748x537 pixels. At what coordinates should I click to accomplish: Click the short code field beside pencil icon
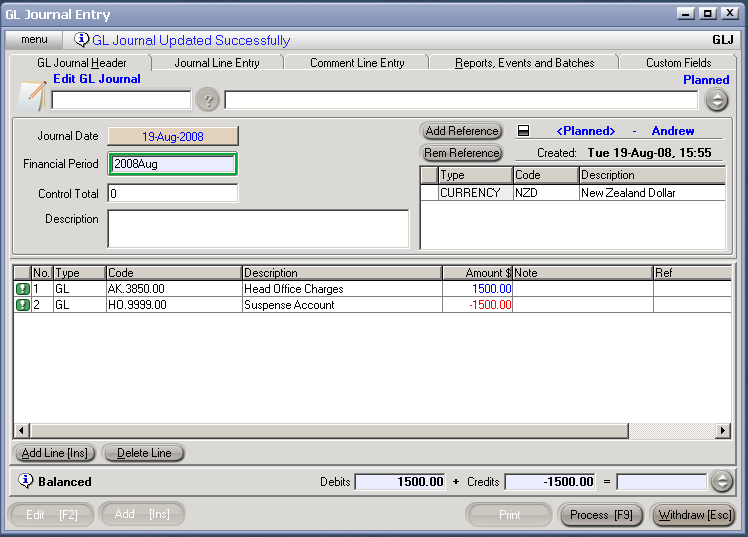coord(121,100)
